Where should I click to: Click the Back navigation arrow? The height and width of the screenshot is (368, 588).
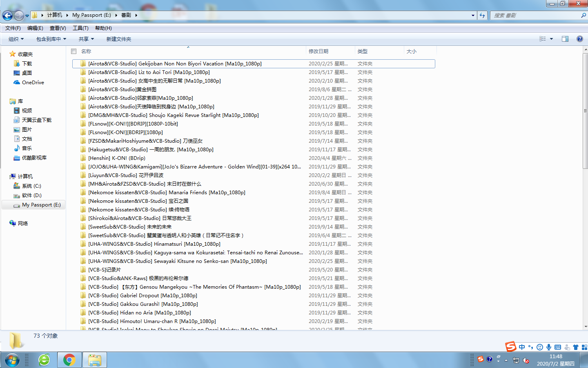point(7,16)
